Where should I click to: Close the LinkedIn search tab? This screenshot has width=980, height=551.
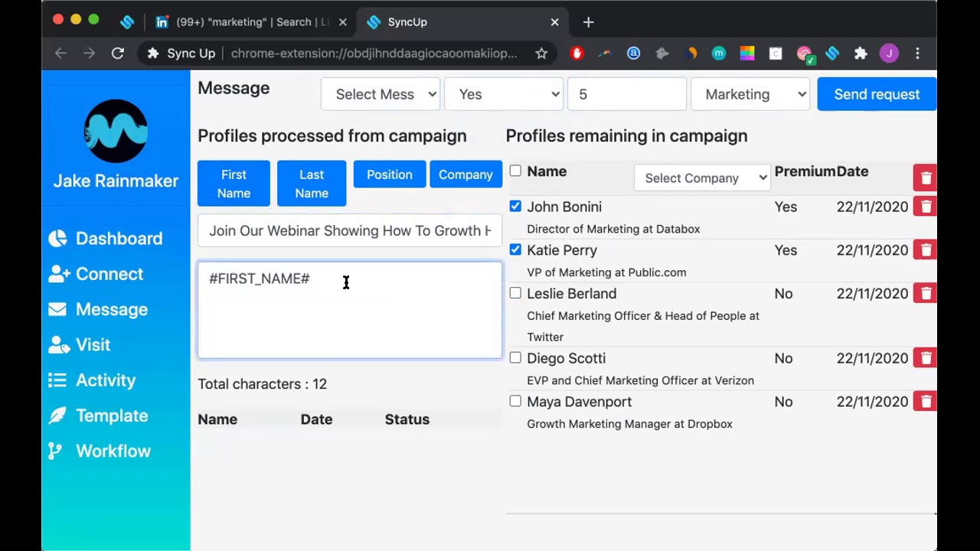coord(343,22)
